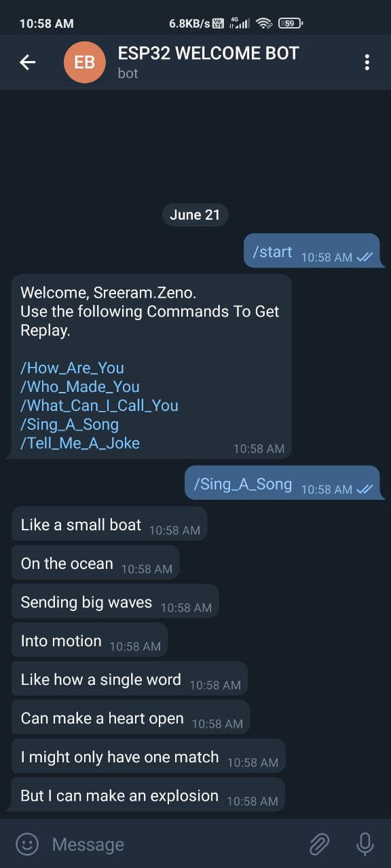Tap the bot subtitle under the chat title
Screen dimensions: 391x868
pyautogui.click(x=128, y=74)
